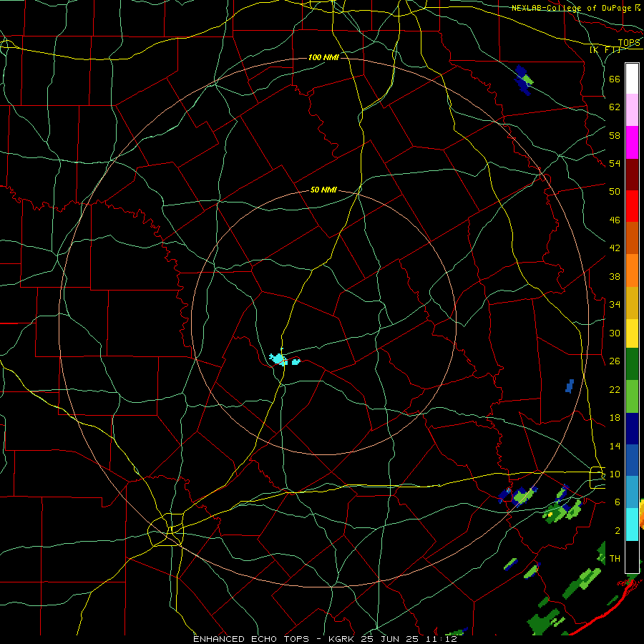This screenshot has height=644, width=644.
Task: Click the navy echo outside the 100 NMI ring
Action: 522,80
